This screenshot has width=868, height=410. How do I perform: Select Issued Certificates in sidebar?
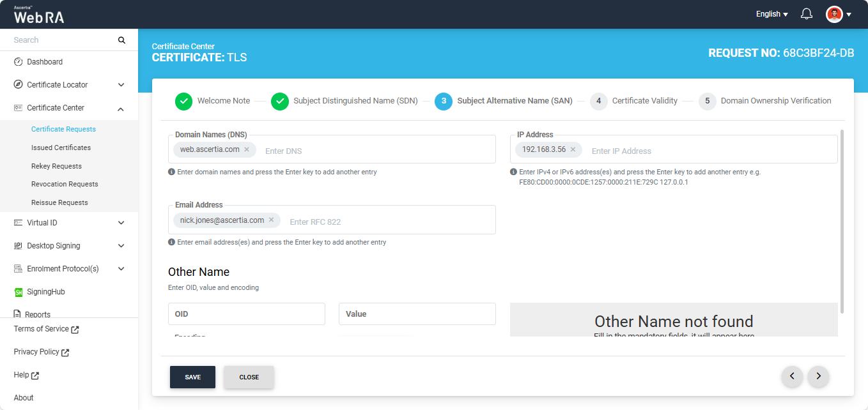(x=61, y=148)
